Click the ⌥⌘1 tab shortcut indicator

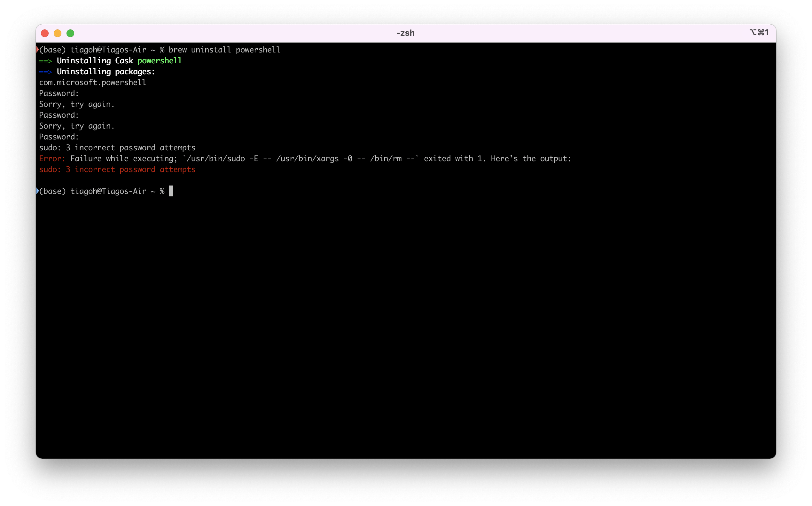coord(760,32)
